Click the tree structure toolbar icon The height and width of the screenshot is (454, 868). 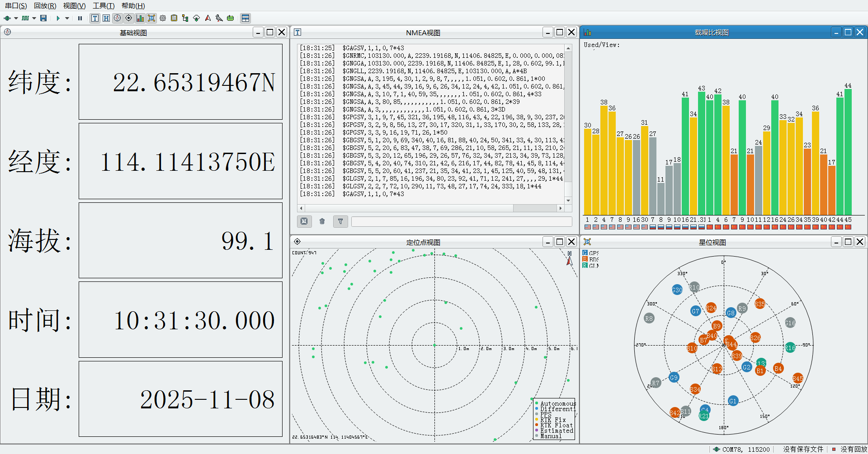[x=185, y=18]
